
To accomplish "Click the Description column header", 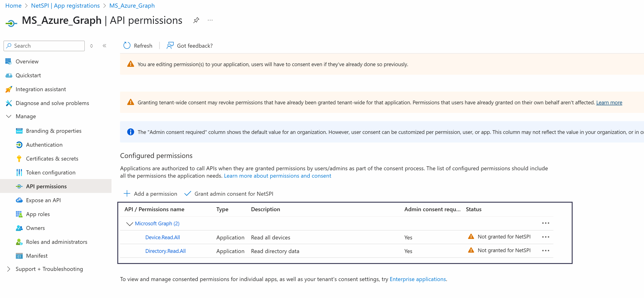I will click(265, 209).
